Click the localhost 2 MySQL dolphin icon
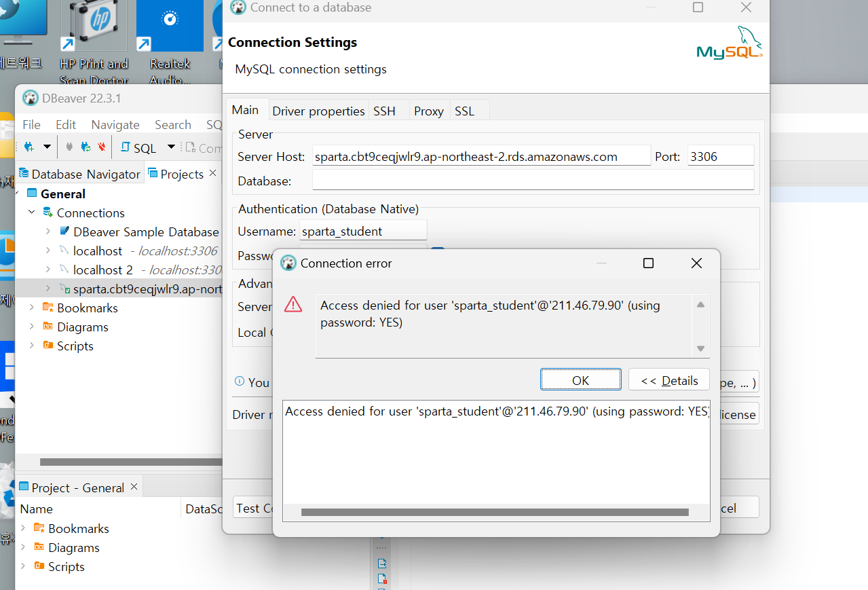This screenshot has height=590, width=868. pyautogui.click(x=64, y=270)
